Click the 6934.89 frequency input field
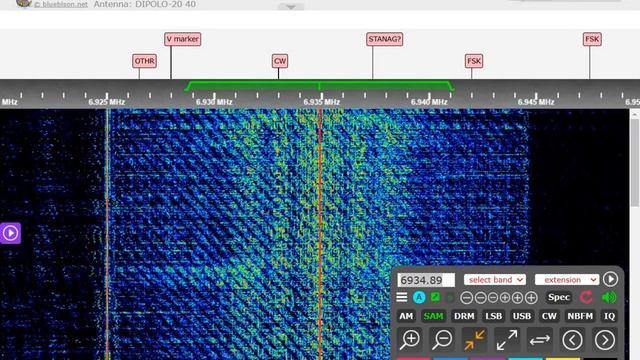Screen dimensions: 640x360 point(426,280)
